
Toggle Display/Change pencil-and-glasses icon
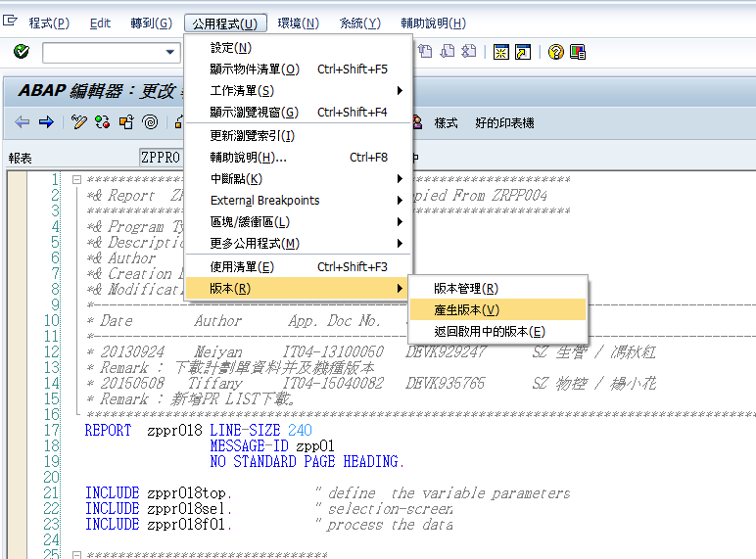78,122
